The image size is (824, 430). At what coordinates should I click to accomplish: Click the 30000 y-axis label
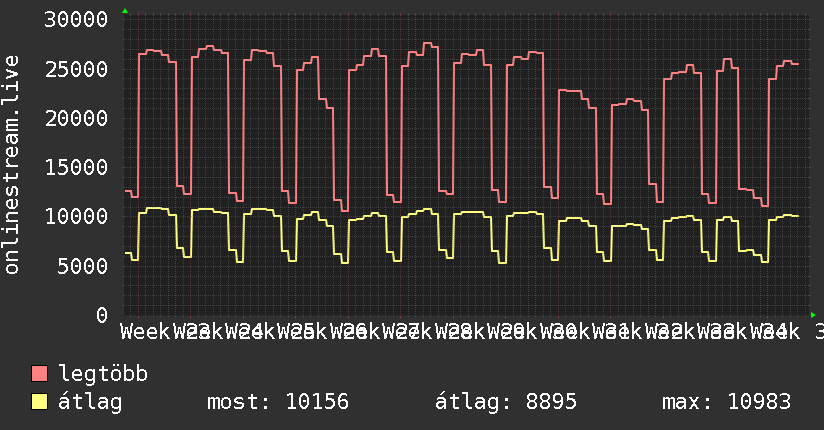76,20
